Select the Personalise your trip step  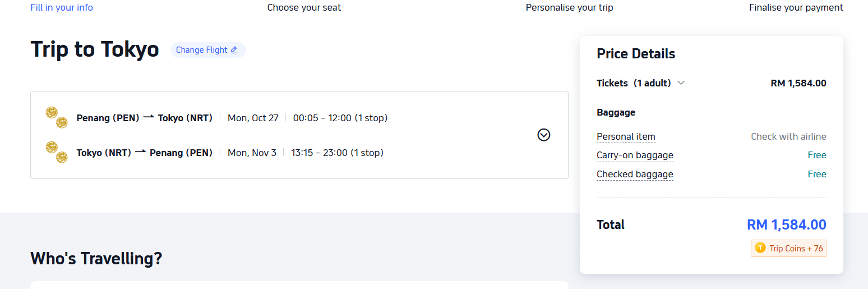click(569, 7)
